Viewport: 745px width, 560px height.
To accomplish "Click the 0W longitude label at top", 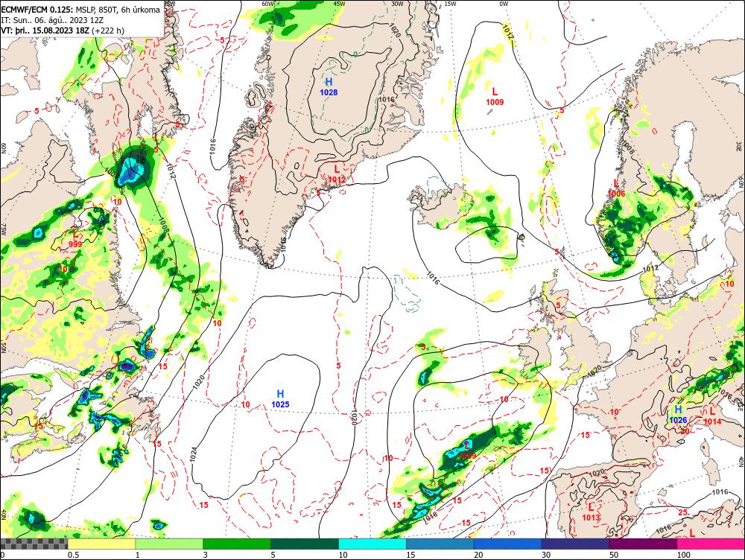I will point(504,4).
